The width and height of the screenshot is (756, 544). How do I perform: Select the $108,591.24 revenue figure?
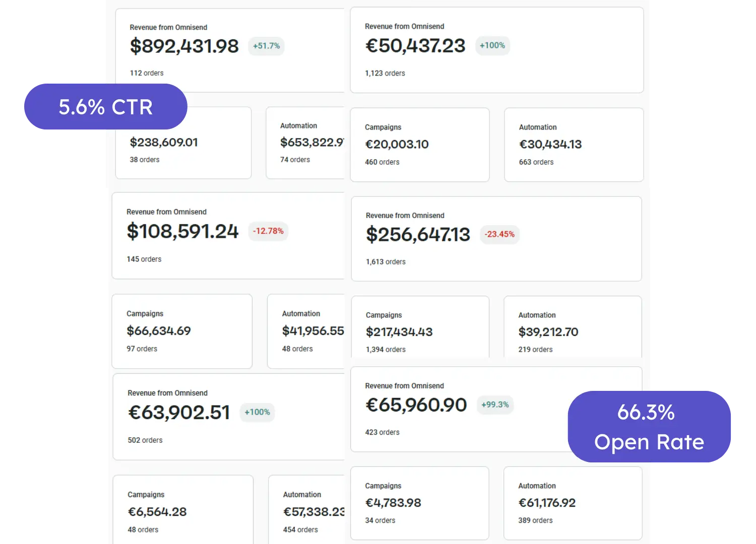(182, 231)
